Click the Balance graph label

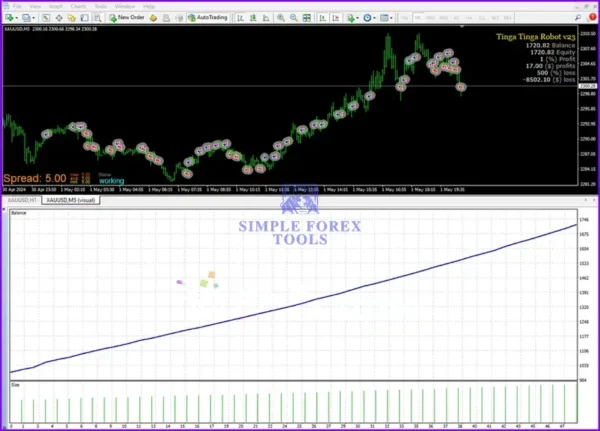pyautogui.click(x=19, y=213)
